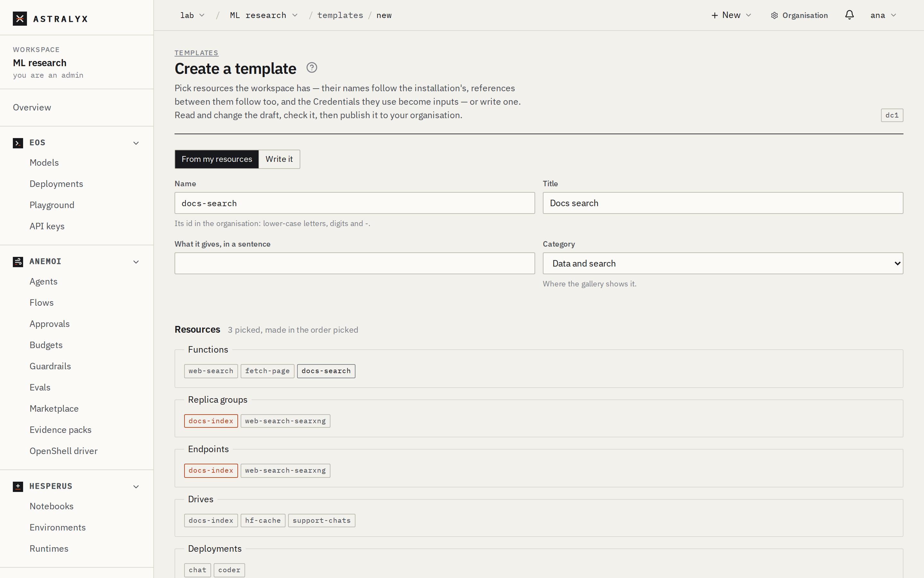Viewport: 924px width, 578px height.
Task: Toggle the coder deployment chip
Action: (x=229, y=570)
